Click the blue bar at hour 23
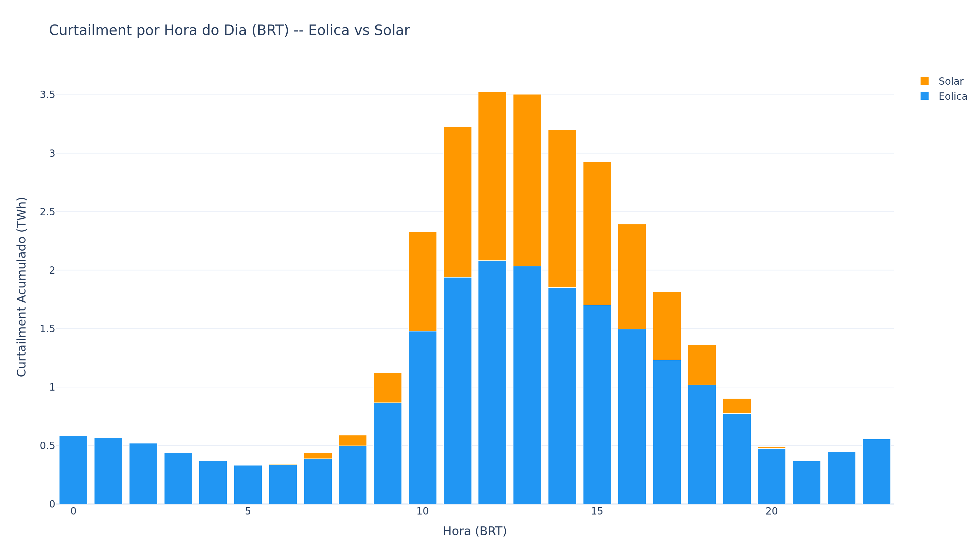Viewport: 980px width, 560px height. coord(876,471)
